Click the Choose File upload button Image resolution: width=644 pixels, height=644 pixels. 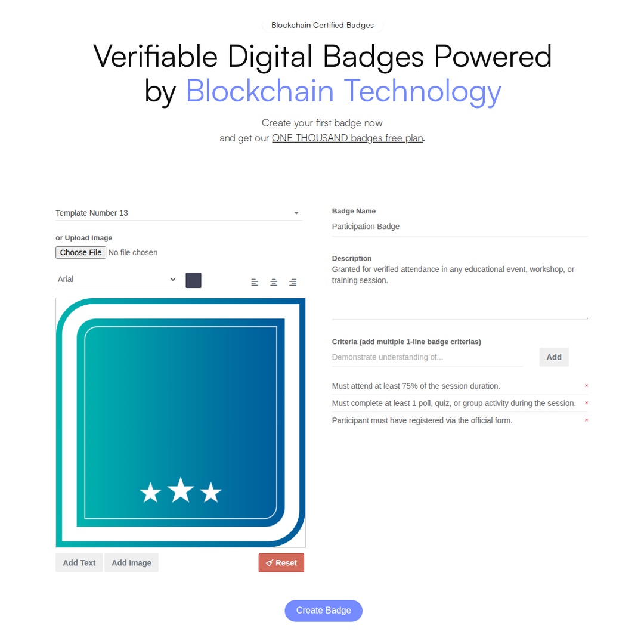point(81,252)
